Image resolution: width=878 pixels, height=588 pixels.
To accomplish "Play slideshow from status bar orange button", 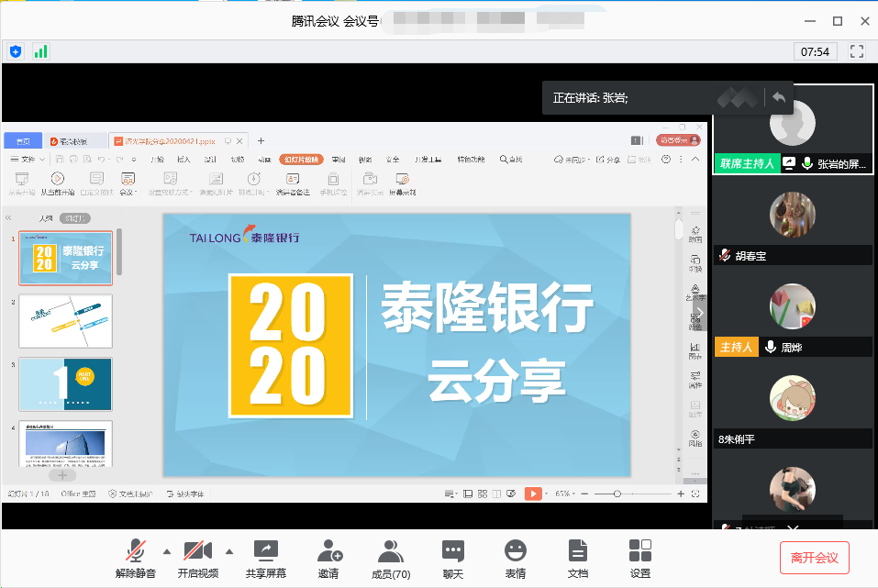I will click(533, 494).
